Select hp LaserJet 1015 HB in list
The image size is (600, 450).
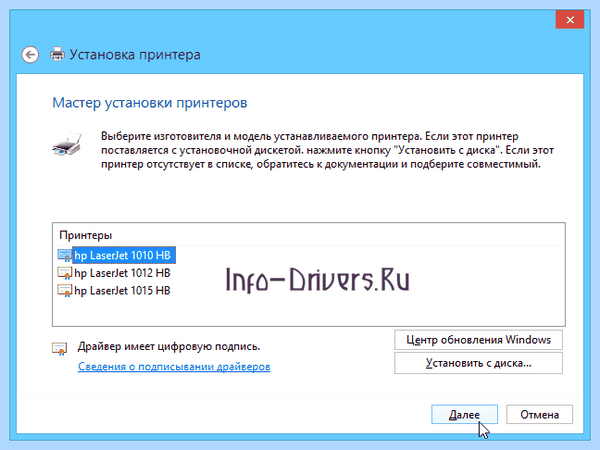point(122,290)
